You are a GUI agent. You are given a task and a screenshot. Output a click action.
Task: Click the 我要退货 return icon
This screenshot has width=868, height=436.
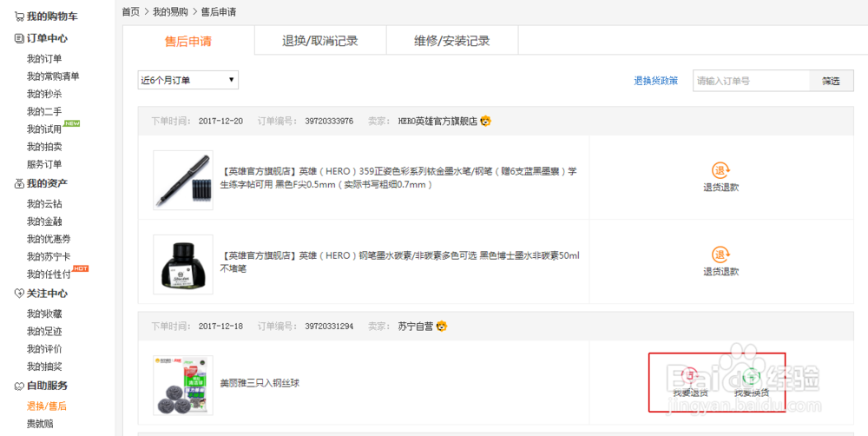pyautogui.click(x=690, y=376)
